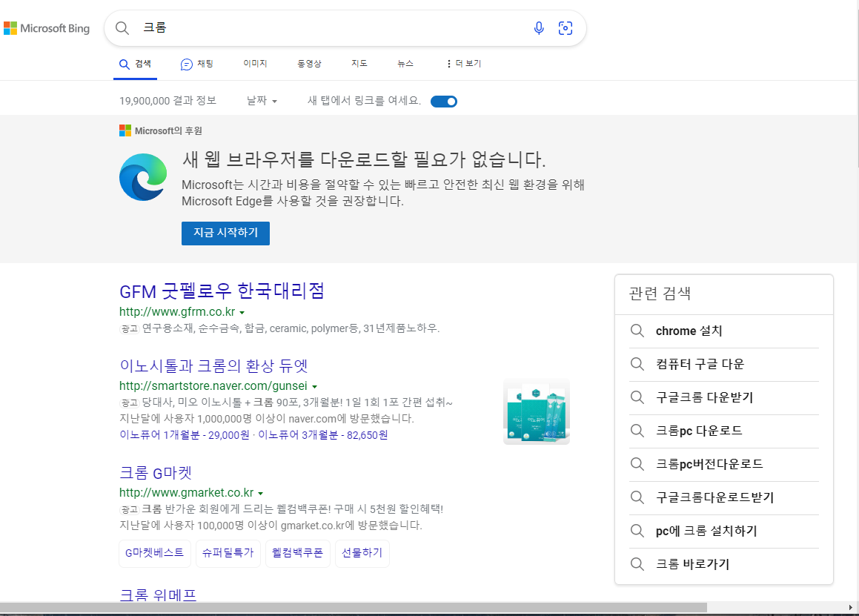Open the 더 보기 more menu
This screenshot has width=859, height=616.
[463, 64]
